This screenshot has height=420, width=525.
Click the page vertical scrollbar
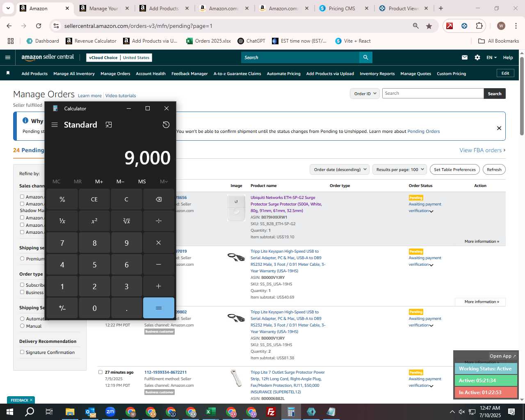tap(522, 96)
